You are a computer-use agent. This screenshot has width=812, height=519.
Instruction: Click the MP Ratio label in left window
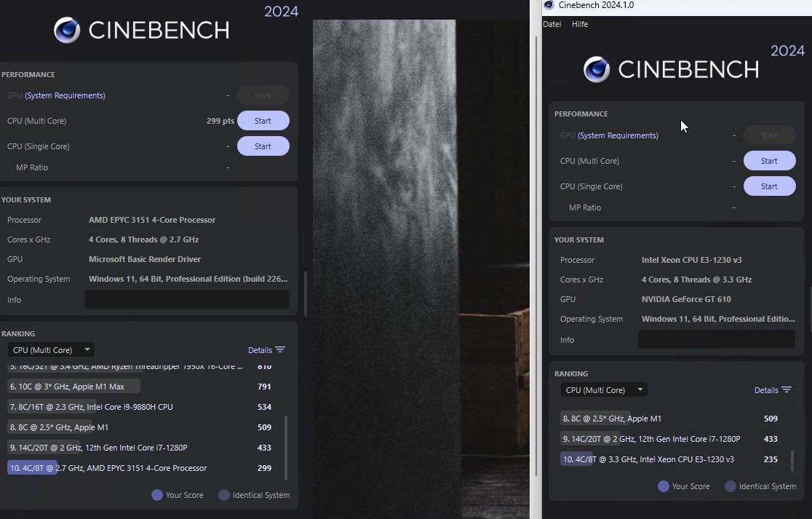point(32,167)
